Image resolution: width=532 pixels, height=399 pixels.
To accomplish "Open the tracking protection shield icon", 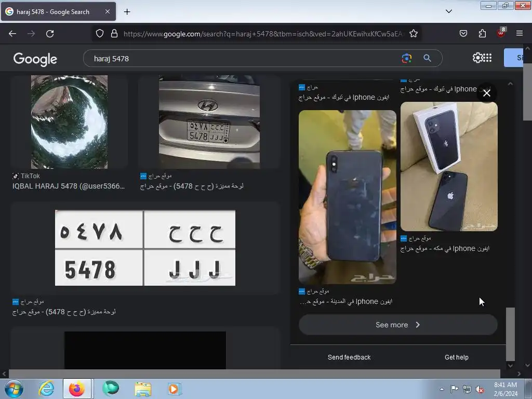I will 99,33.
